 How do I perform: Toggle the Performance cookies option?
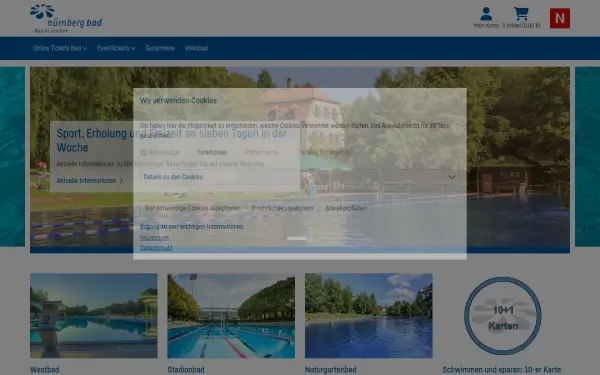tap(261, 152)
